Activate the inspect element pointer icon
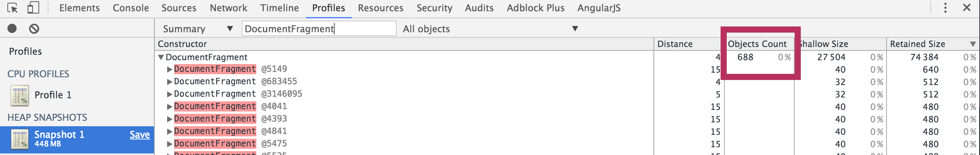The width and height of the screenshot is (980, 155). pyautogui.click(x=12, y=8)
